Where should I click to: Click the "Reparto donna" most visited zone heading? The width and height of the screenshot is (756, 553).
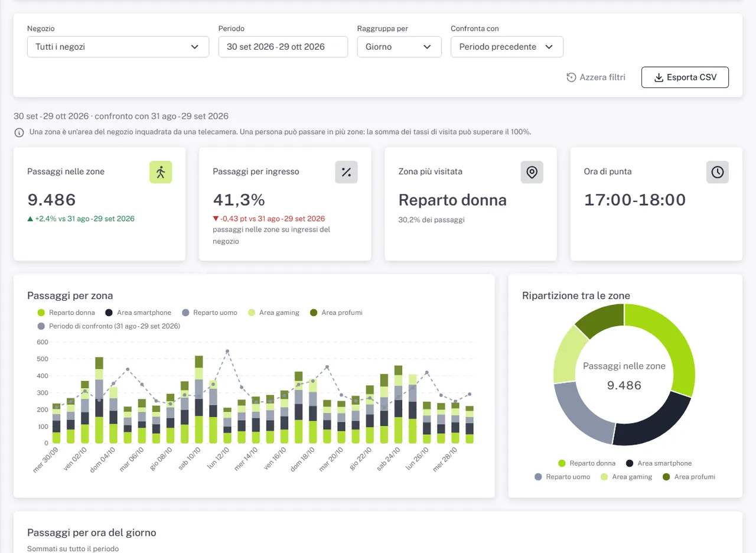point(452,200)
